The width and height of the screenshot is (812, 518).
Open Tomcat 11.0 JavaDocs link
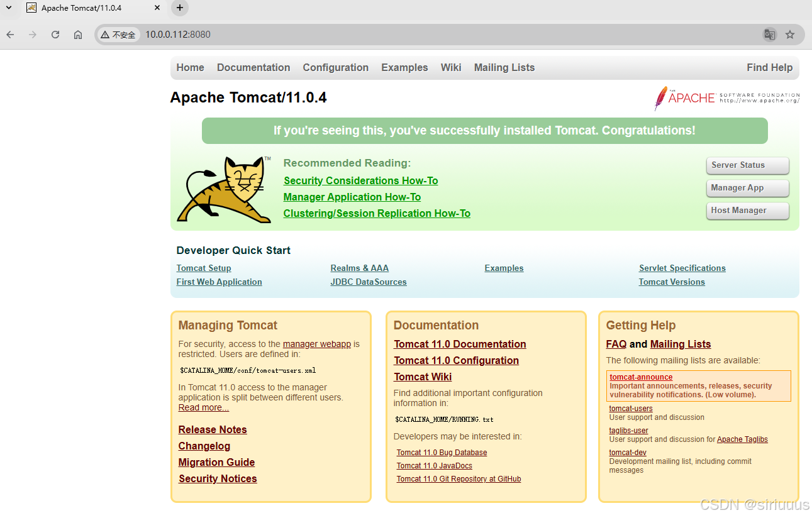tap(434, 466)
